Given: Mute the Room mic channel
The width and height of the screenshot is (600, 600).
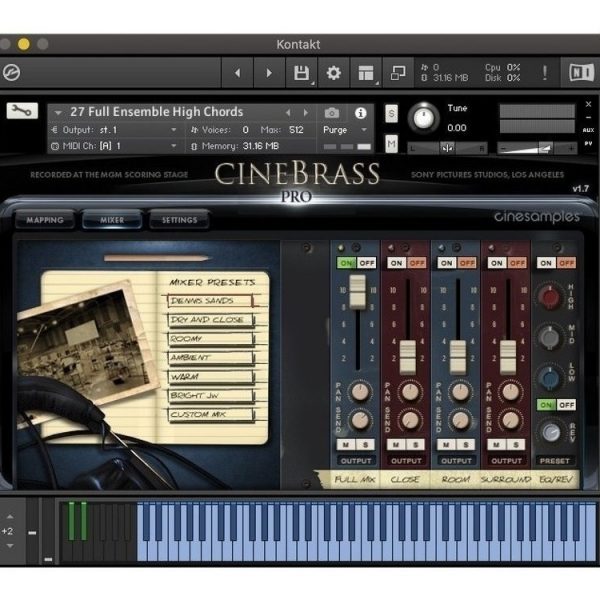Looking at the screenshot, I should click(x=446, y=445).
